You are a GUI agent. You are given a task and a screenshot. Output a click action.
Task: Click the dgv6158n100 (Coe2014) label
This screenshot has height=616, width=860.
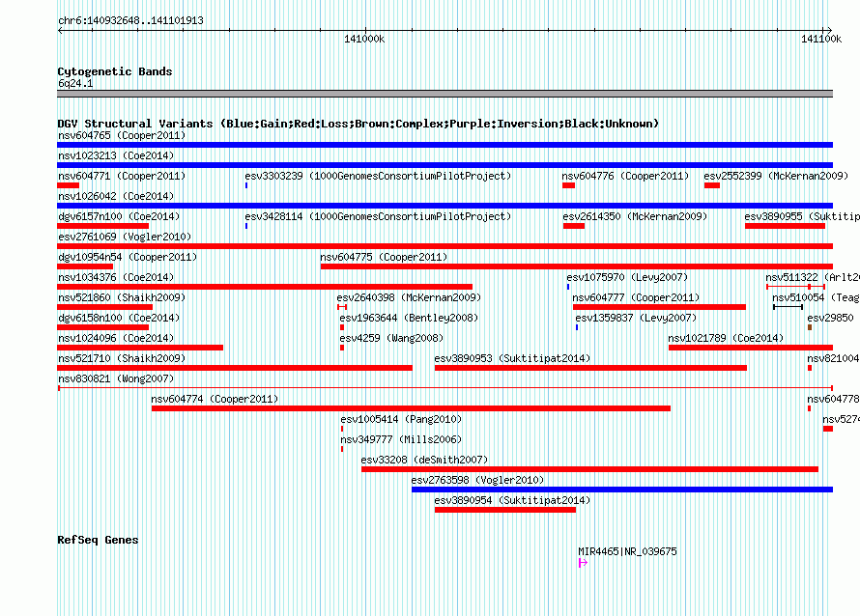point(119,318)
